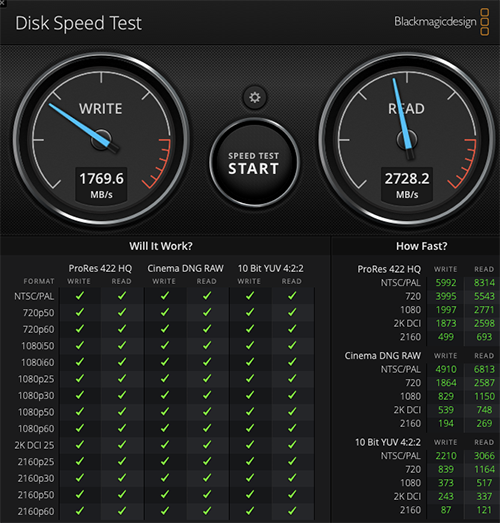The width and height of the screenshot is (500, 523).
Task: Click 1080p30 ProRes 422 HQ read checkmark
Action: (122, 395)
